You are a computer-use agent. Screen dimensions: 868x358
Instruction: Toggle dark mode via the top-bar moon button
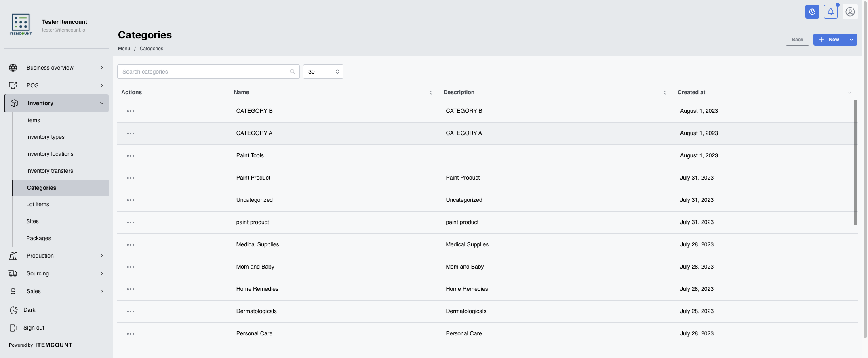click(x=812, y=12)
